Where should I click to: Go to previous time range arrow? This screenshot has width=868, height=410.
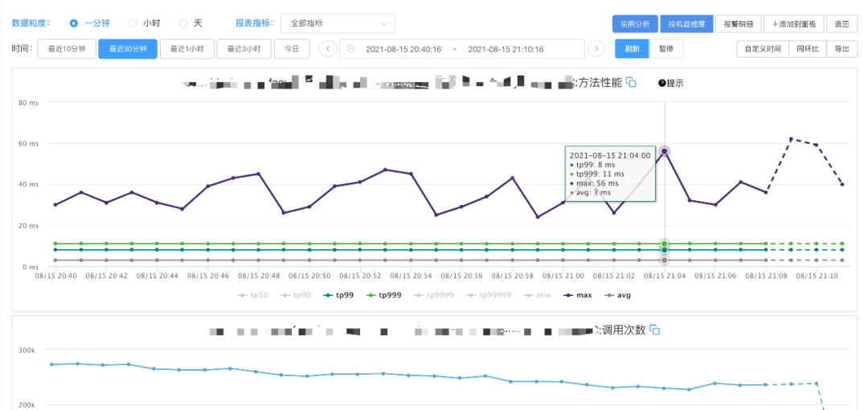click(x=328, y=49)
